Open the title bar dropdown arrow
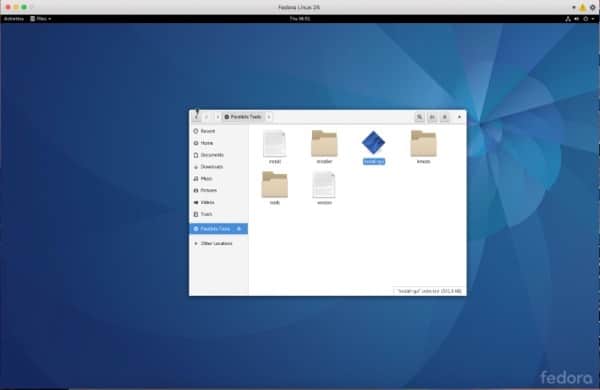Screen dimensions: 600x390 (574, 7)
